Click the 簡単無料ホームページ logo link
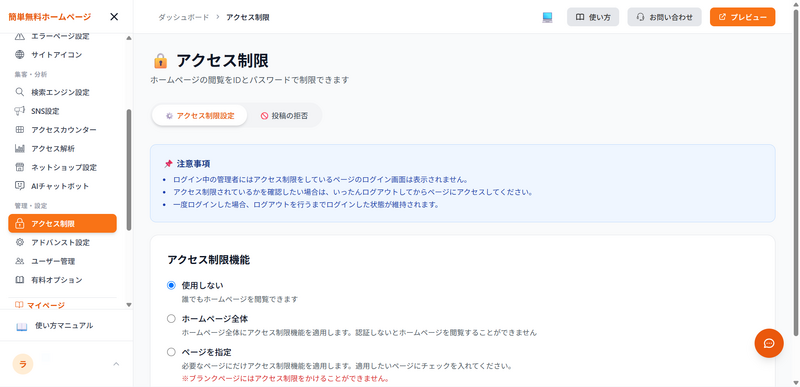This screenshot has height=387, width=800. click(x=49, y=17)
